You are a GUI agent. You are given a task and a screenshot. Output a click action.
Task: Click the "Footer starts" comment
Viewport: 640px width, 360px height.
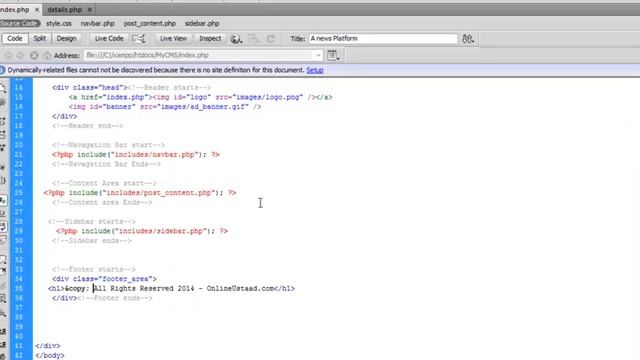click(x=93, y=269)
